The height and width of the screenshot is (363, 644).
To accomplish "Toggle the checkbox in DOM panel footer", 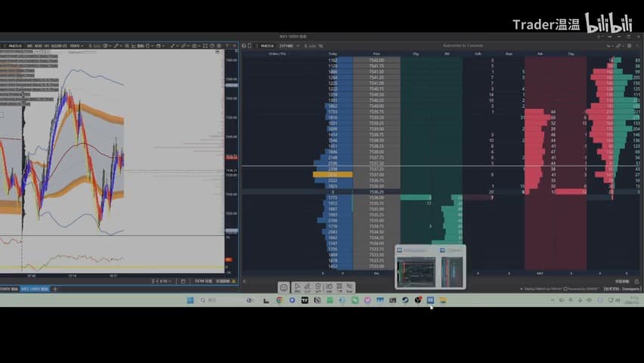I will [565, 289].
